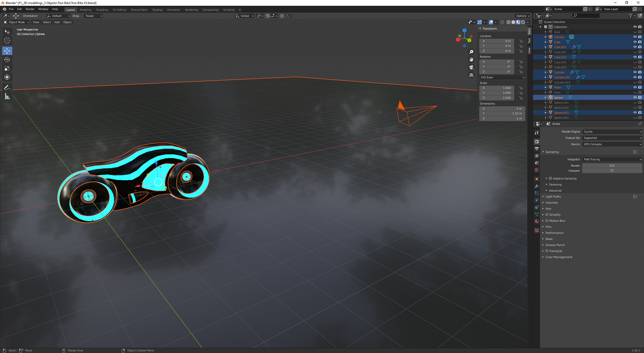
Task: Open the Object properties tab icon
Action: [537, 179]
